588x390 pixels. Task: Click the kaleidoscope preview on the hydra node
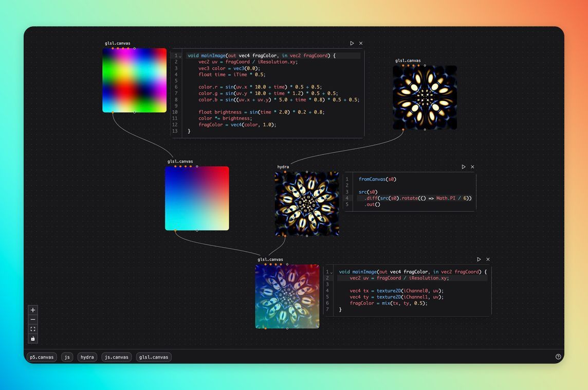point(307,203)
